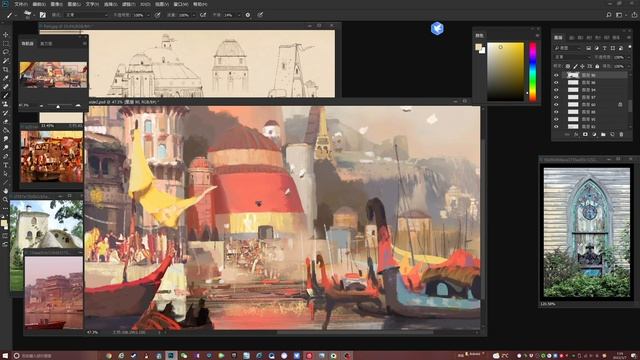This screenshot has width=640, height=360.
Task: Switch to the 导航器 (Navigator) tab
Action: pos(27,44)
